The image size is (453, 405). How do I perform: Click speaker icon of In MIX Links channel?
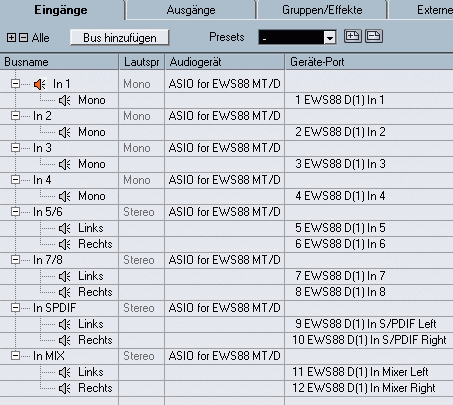point(65,372)
